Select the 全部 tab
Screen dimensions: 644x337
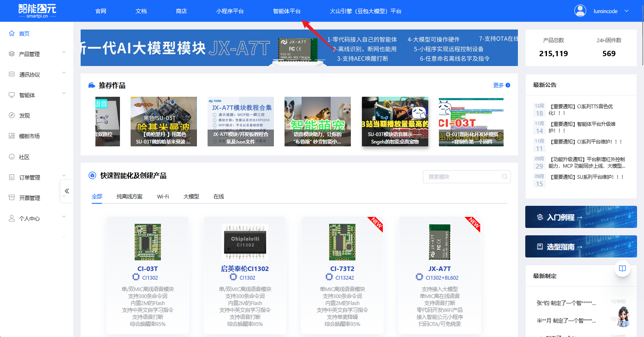[97, 196]
